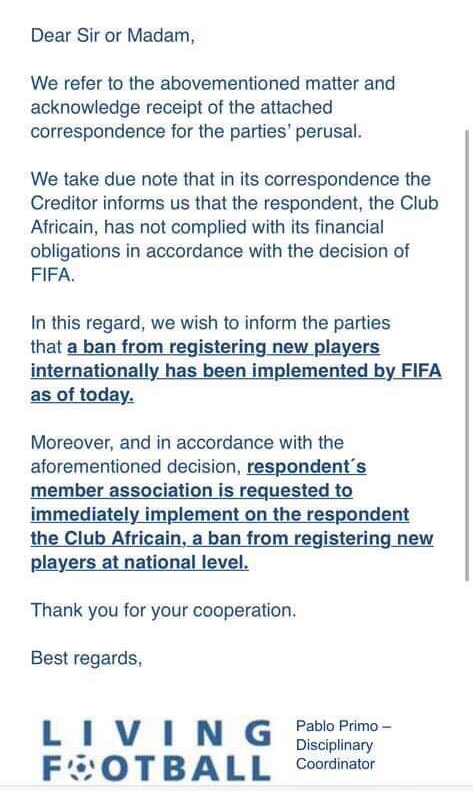
Task: Click the underlined 'ban from registering new players' text
Action: [231, 347]
